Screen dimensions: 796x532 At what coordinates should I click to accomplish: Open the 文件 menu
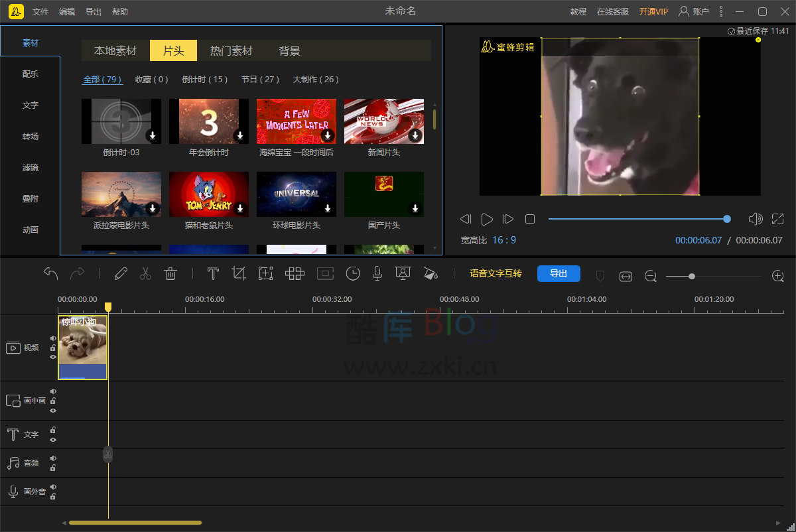[40, 11]
